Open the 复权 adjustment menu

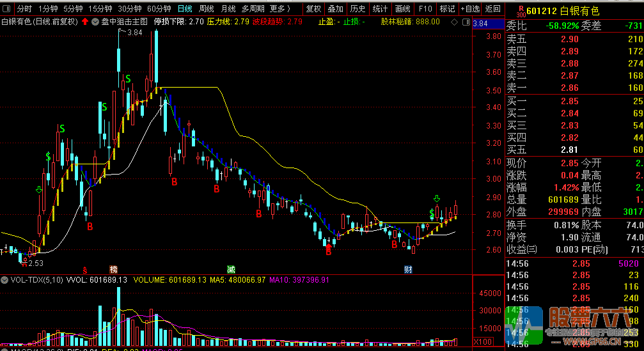(313, 8)
